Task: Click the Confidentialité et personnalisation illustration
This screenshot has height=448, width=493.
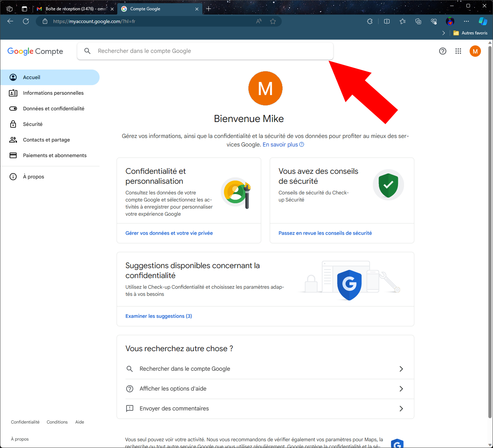Action: click(x=236, y=193)
